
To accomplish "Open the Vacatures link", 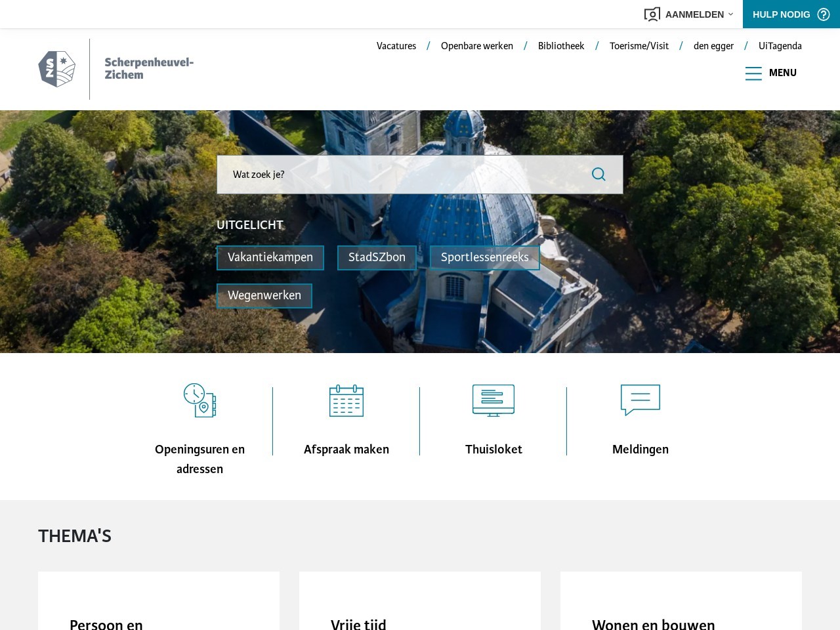I will click(396, 46).
